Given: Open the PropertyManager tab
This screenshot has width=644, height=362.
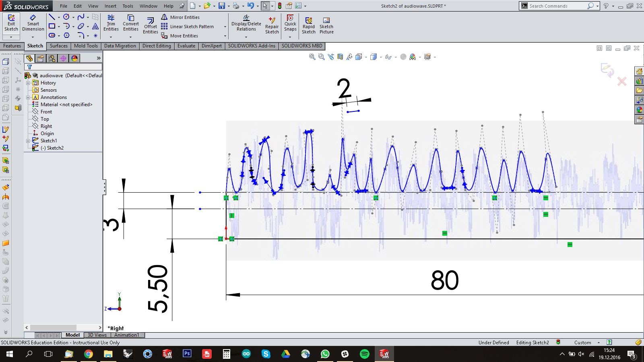Looking at the screenshot, I should click(x=41, y=58).
